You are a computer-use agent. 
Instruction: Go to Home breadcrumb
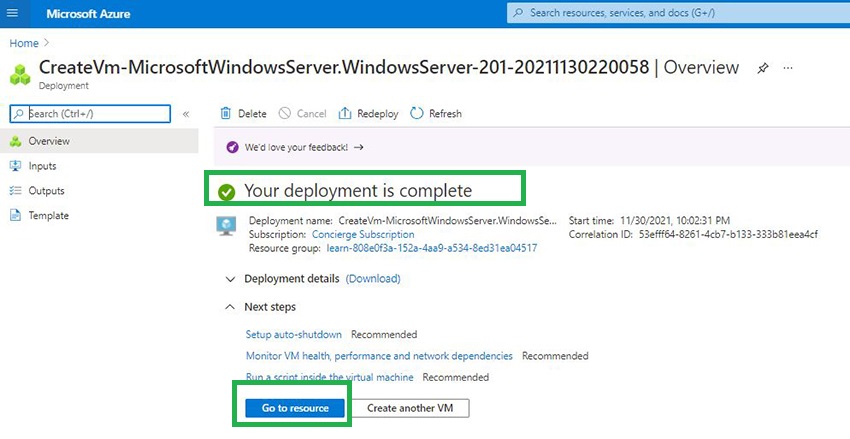click(x=24, y=43)
